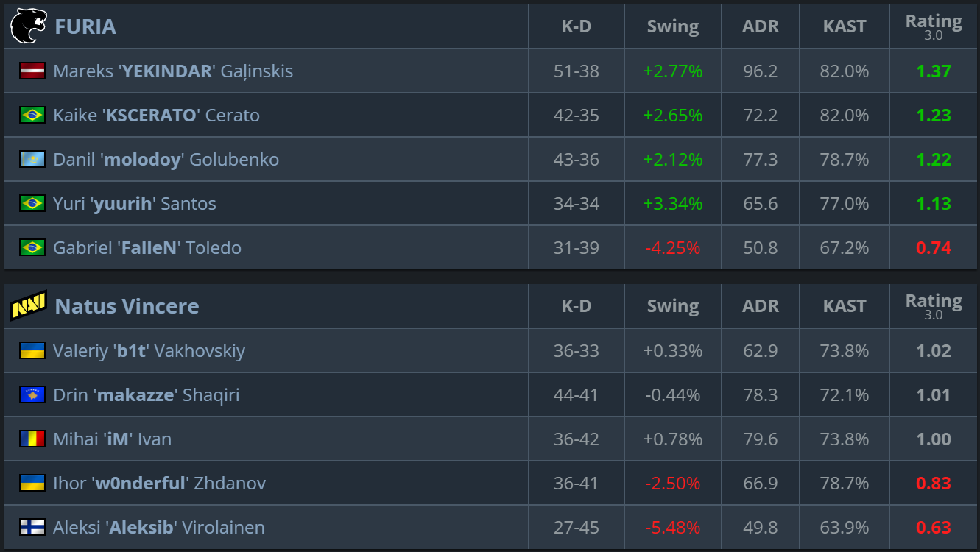Sort FURIA table by Rating 3.0
980x552 pixels.
(933, 26)
